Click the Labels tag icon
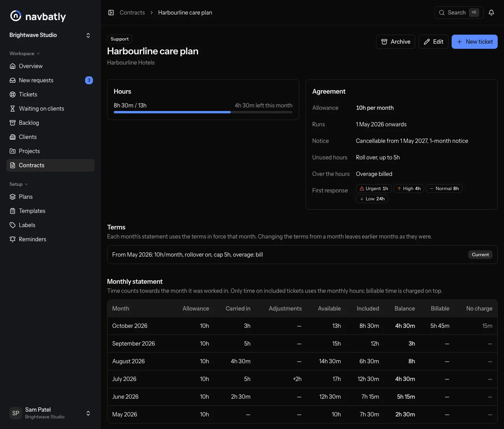This screenshot has width=504, height=429. 13,225
